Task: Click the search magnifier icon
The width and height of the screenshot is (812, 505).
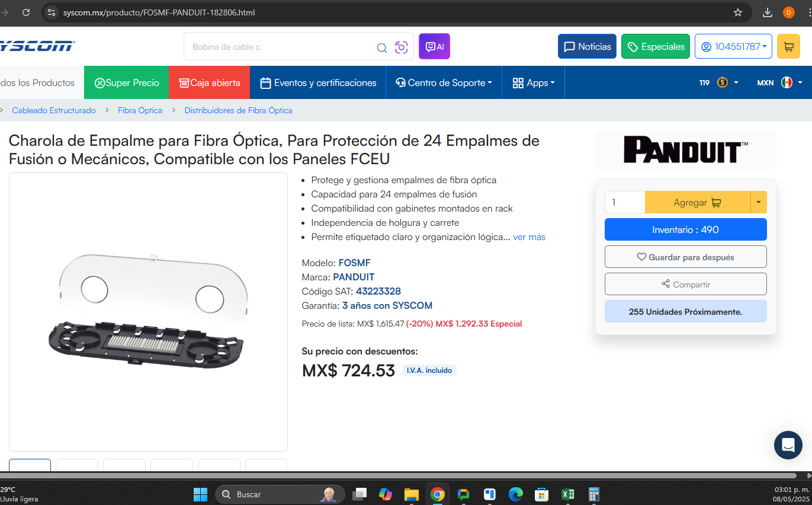Action: pyautogui.click(x=382, y=47)
